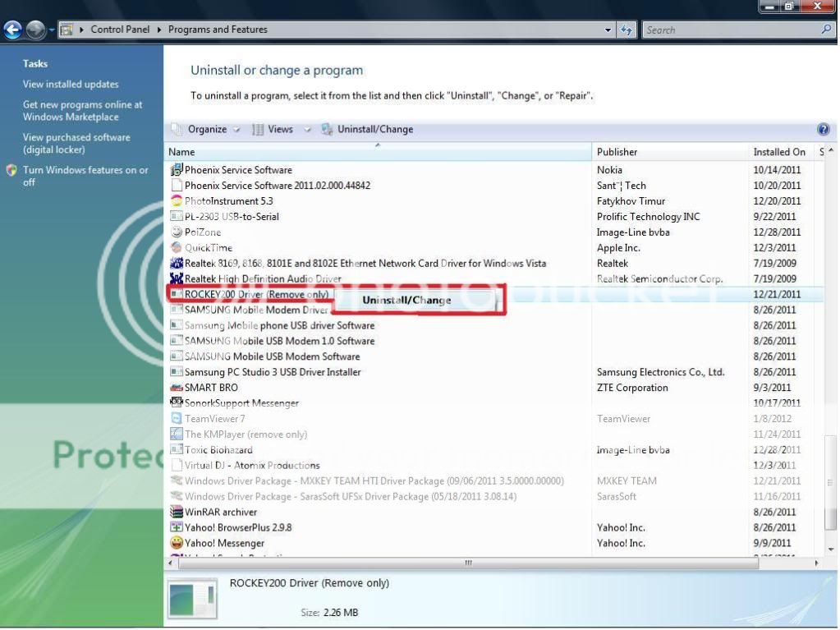Click the blue Help icon
Image resolution: width=840 pixels, height=630 pixels.
[x=824, y=129]
